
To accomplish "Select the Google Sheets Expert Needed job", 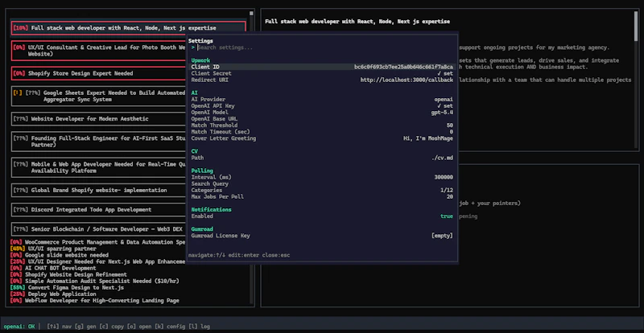I will [x=99, y=96].
